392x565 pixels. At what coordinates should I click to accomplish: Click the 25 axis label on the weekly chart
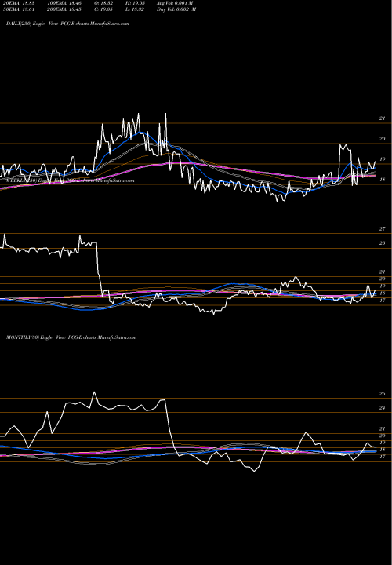click(383, 243)
